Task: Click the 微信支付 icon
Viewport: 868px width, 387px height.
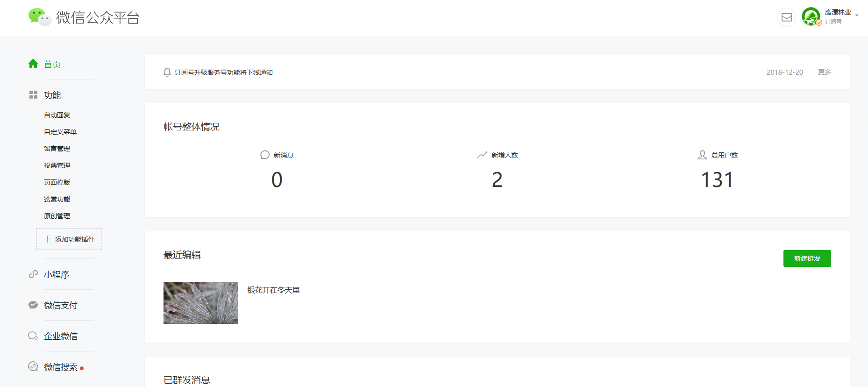Action: click(x=33, y=305)
